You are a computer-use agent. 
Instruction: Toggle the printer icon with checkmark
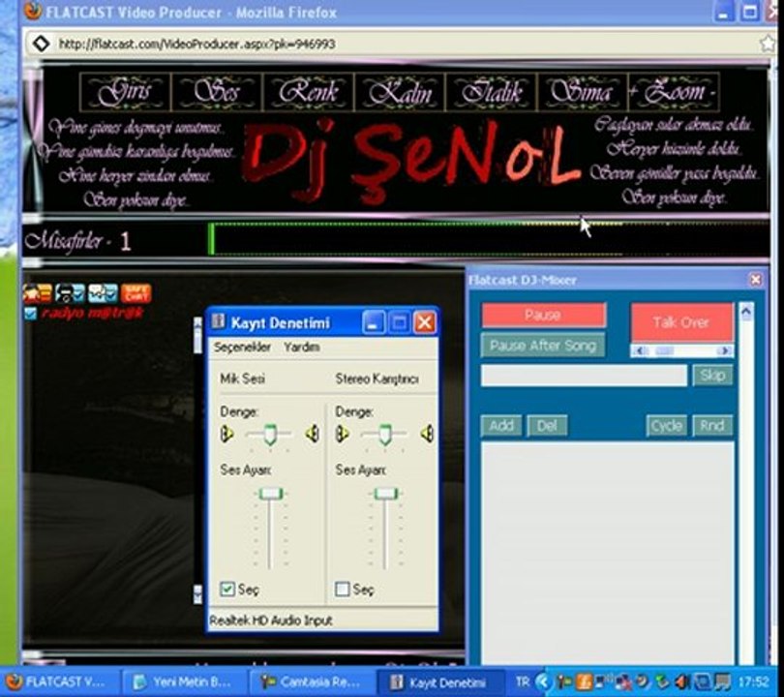pyautogui.click(x=70, y=293)
